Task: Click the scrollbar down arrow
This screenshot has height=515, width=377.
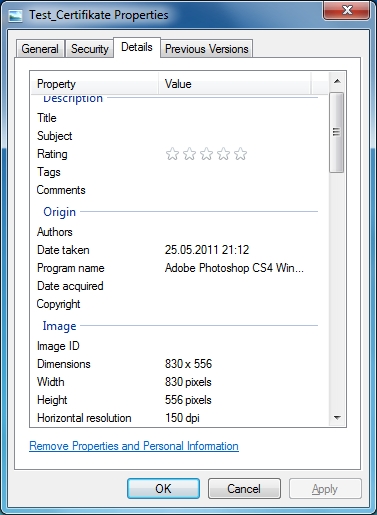Action: [x=337, y=417]
